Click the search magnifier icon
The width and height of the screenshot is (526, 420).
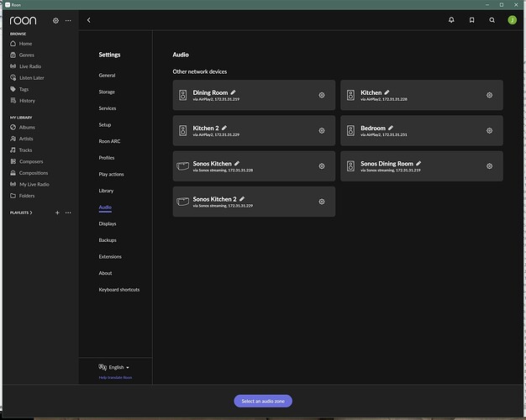tap(492, 19)
